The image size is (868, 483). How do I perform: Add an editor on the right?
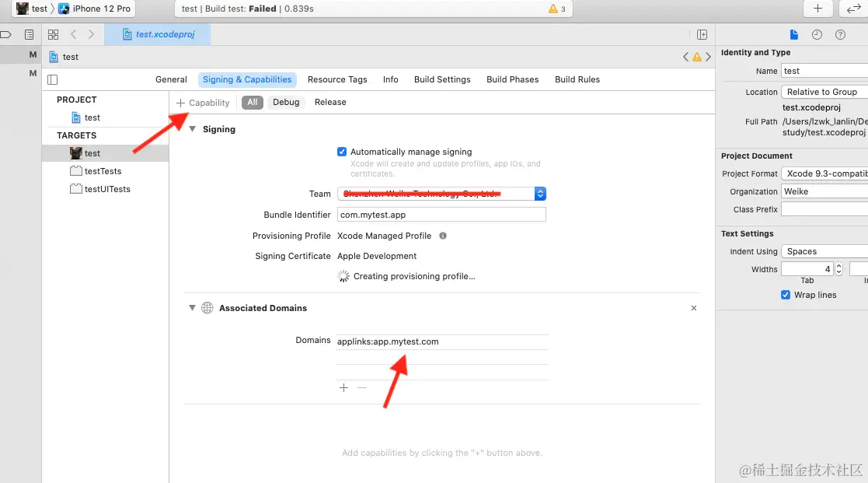tap(702, 34)
